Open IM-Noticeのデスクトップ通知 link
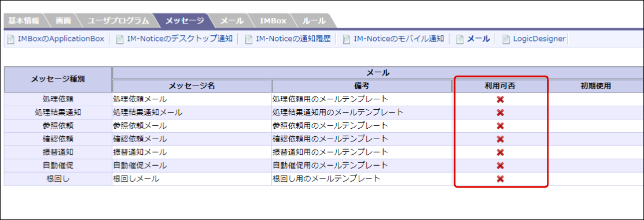This screenshot has width=644, height=220. click(180, 39)
